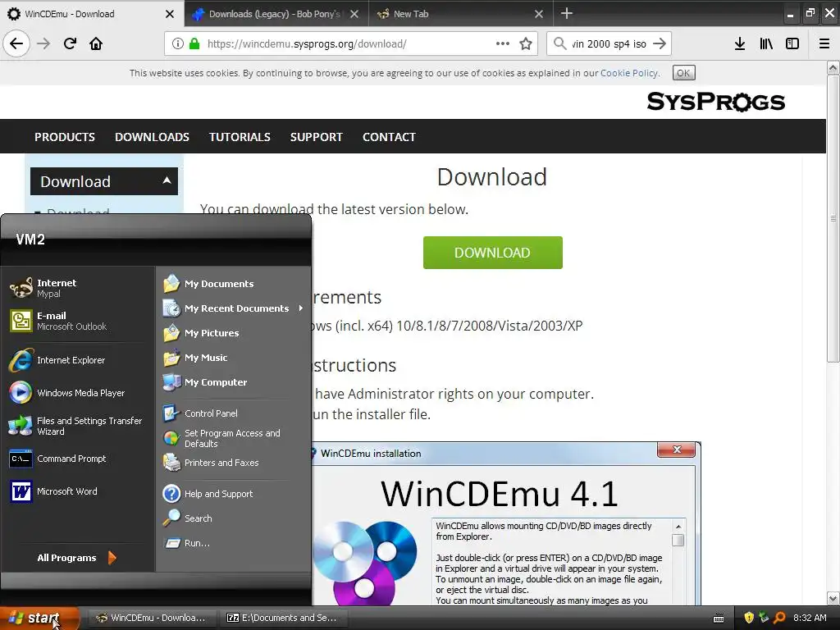Open Printers and Faxes
The image size is (840, 630).
coord(233,463)
